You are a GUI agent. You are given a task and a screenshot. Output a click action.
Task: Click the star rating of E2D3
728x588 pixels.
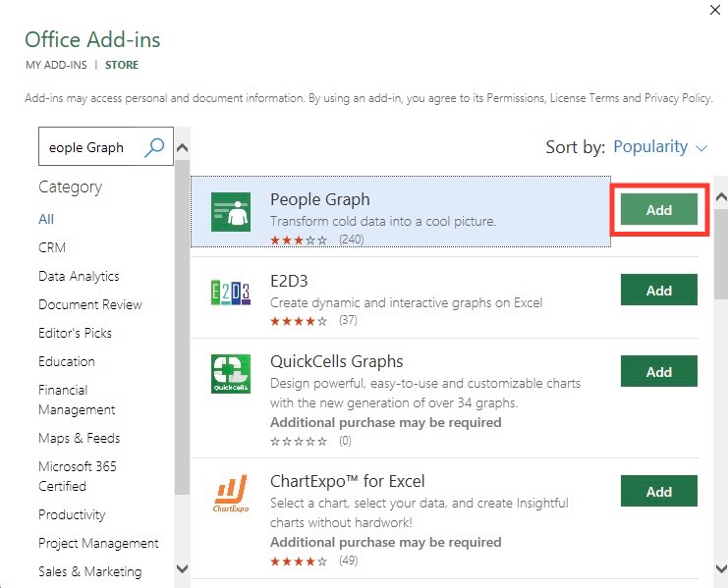[299, 321]
